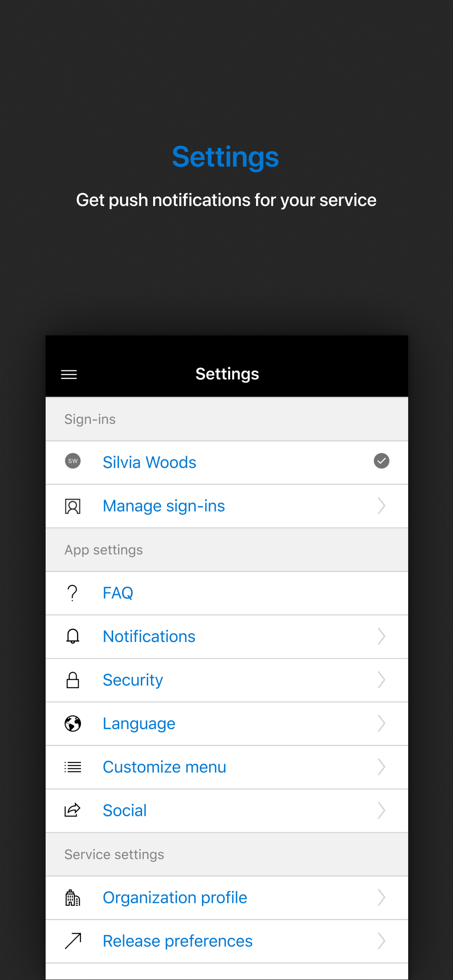Tap the FAQ question mark icon

72,593
